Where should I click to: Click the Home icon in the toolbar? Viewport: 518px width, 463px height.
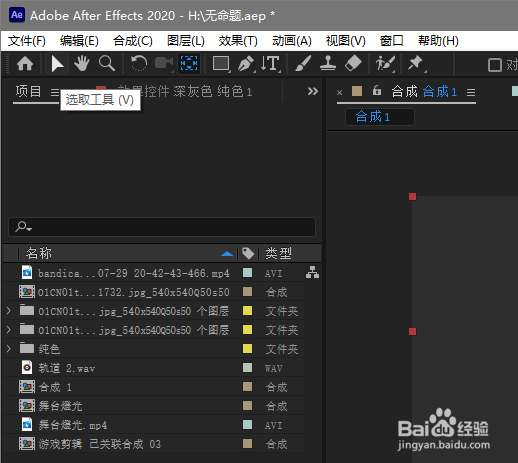point(25,63)
